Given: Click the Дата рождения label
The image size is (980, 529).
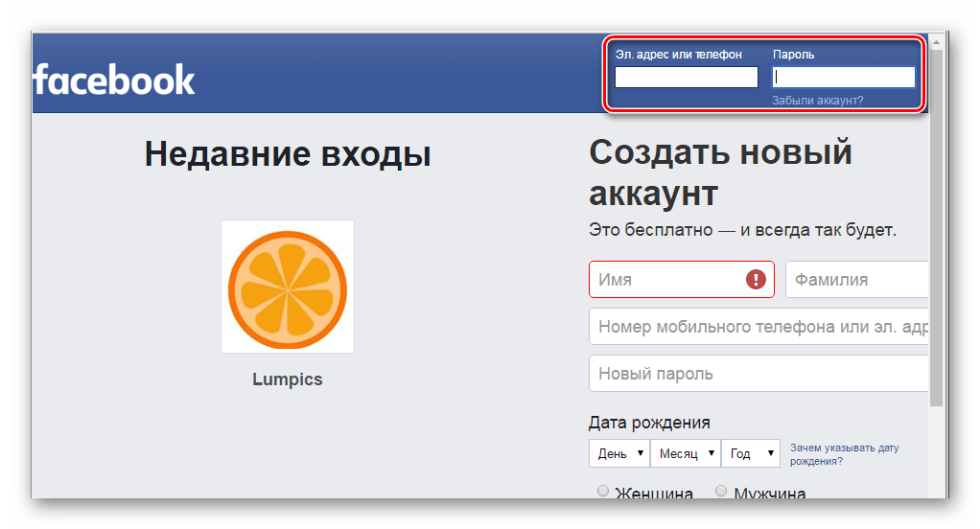Looking at the screenshot, I should 649,423.
